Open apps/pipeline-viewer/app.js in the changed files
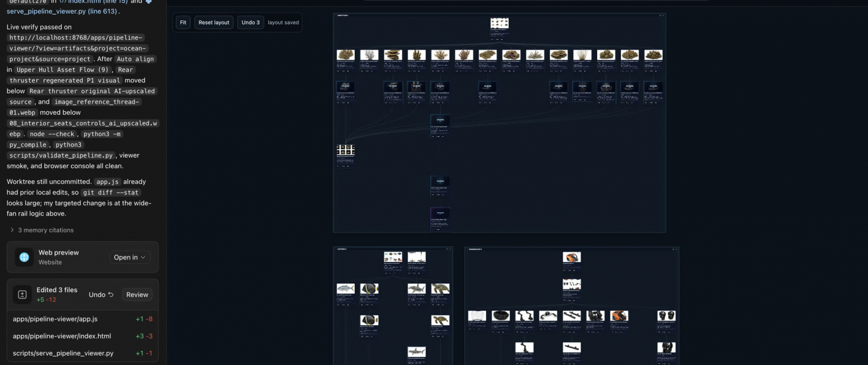The image size is (868, 365). point(83,319)
